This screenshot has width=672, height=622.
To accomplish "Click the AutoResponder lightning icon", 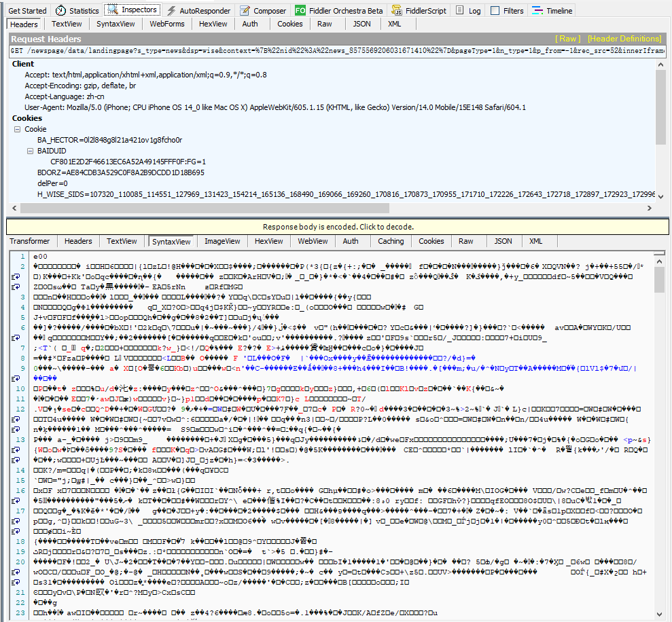I will (171, 11).
